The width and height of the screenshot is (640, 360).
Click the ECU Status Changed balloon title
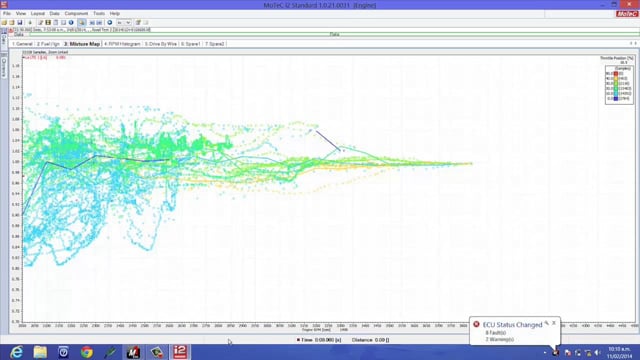[x=512, y=325]
